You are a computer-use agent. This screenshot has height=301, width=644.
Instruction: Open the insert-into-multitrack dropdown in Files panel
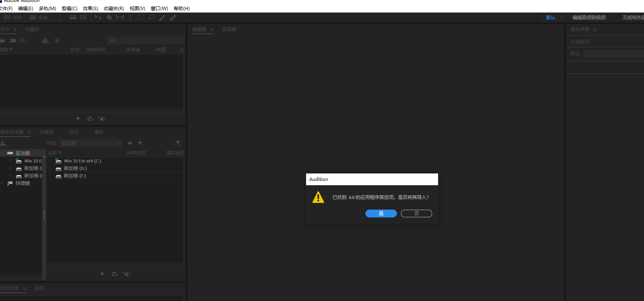(46, 40)
